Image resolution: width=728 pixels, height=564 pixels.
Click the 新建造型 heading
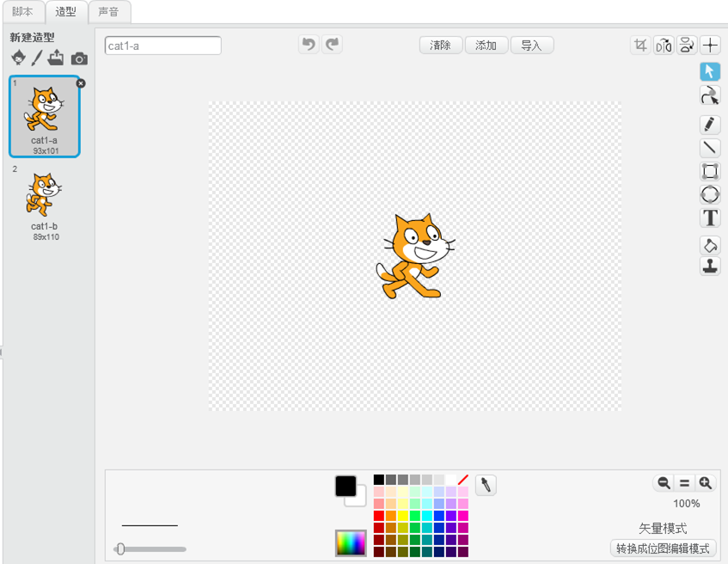(x=32, y=37)
